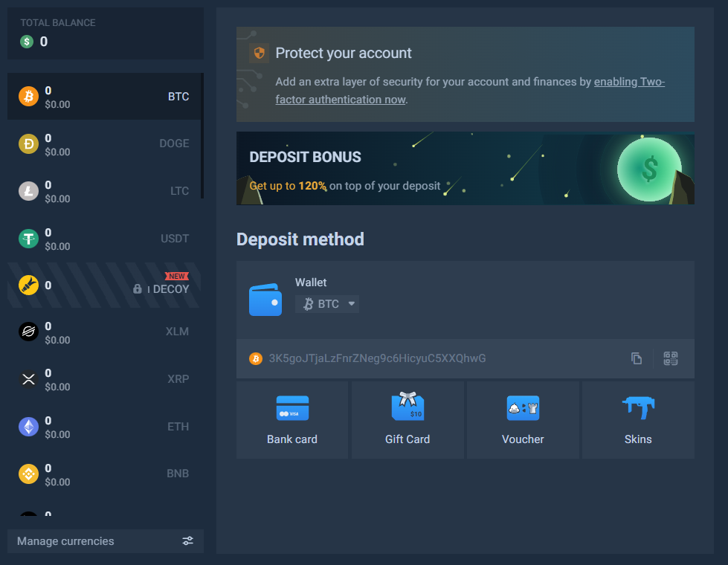Choose Skins deposit method
The height and width of the screenshot is (565, 728).
click(x=638, y=420)
